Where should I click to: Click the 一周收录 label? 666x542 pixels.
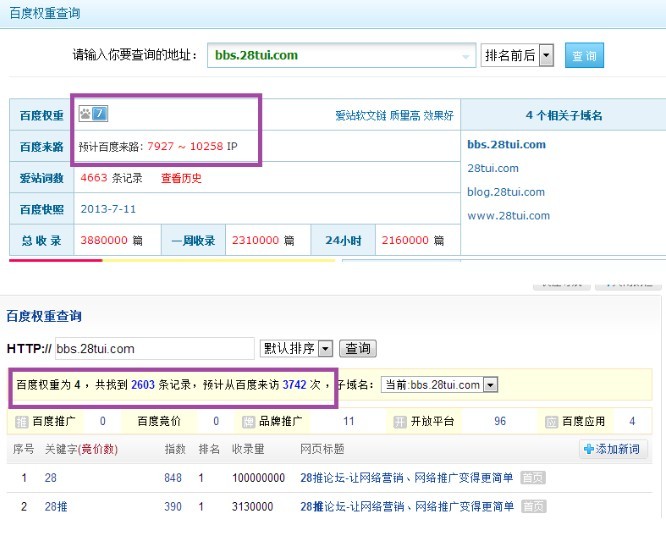click(x=193, y=240)
